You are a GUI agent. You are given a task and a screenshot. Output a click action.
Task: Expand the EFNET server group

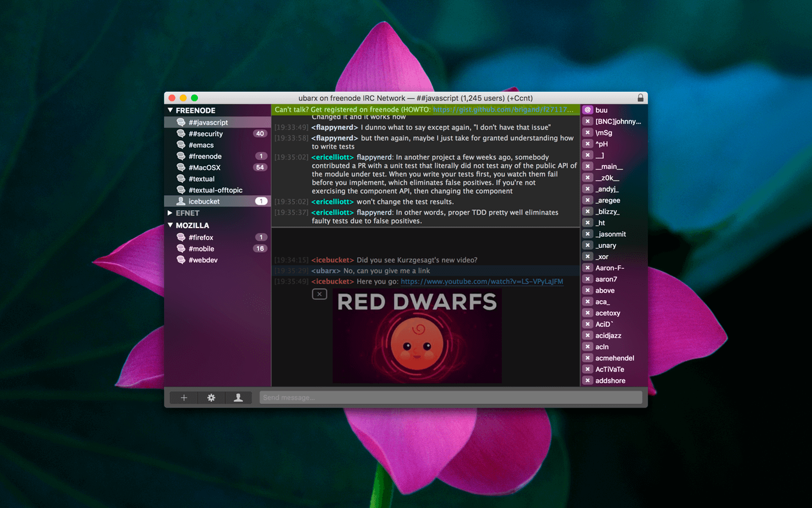(170, 213)
